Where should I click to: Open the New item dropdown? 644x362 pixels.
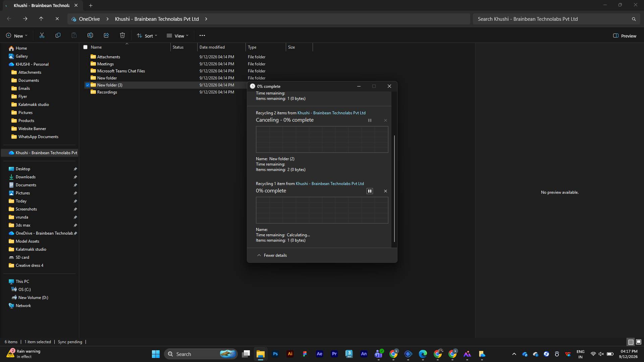pyautogui.click(x=17, y=36)
